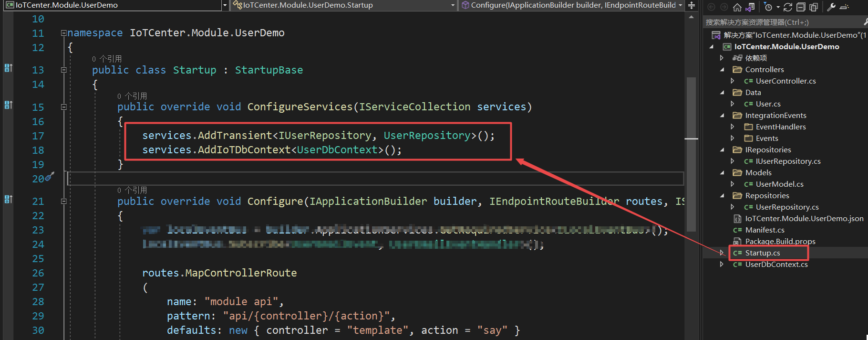
Task: Select UserModel.cs file
Action: click(779, 184)
